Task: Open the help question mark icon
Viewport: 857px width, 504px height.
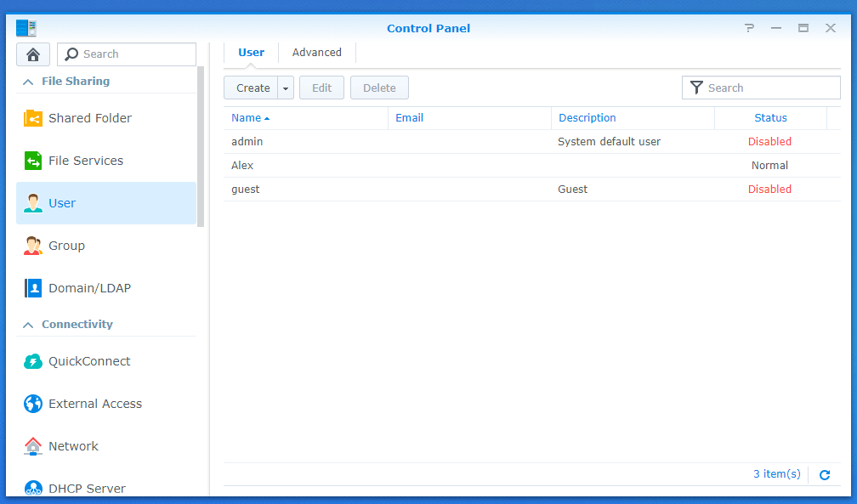Action: click(x=749, y=28)
